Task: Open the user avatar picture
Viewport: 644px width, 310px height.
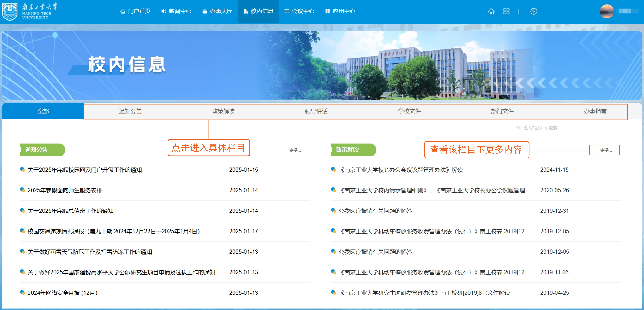Action: pos(607,11)
